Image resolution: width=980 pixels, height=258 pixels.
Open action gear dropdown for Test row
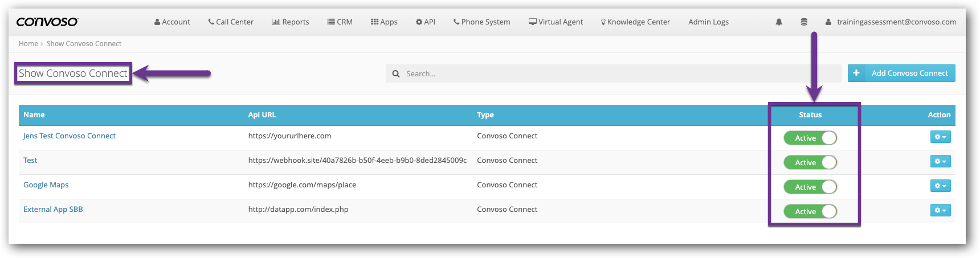pos(940,161)
